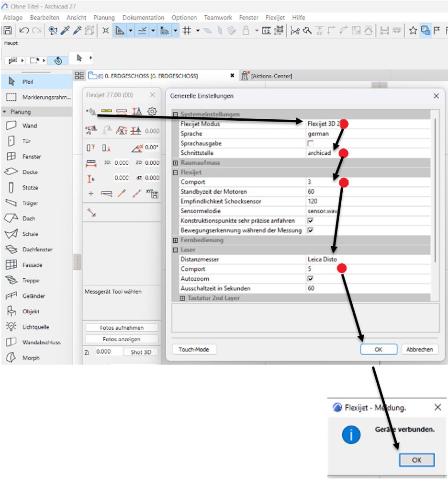Open the Teamwork menu
The image size is (448, 479).
coord(218,18)
